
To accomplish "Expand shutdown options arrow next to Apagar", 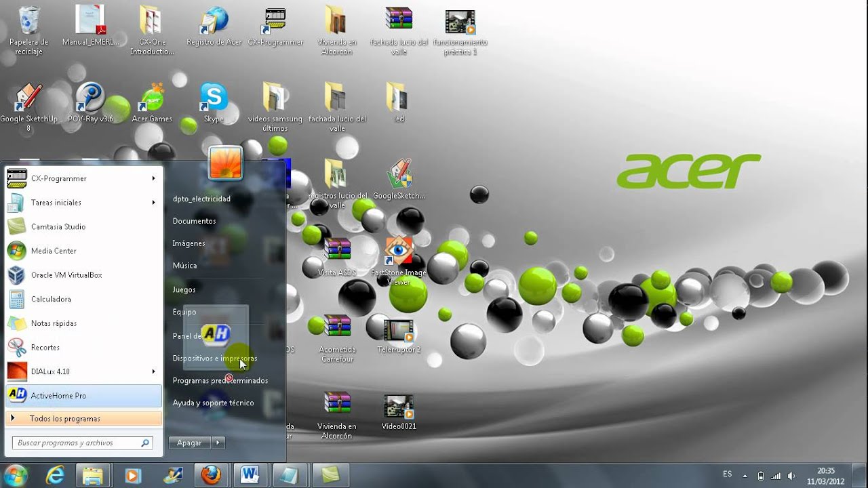I will (x=218, y=443).
